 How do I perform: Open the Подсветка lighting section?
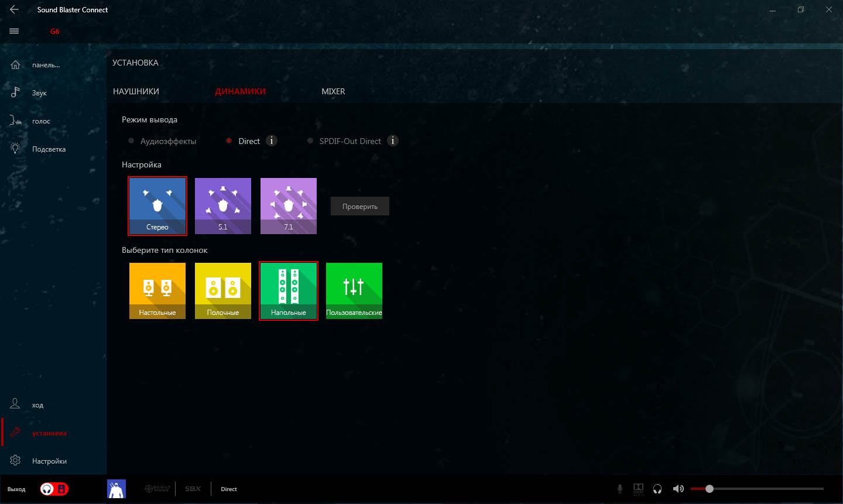[x=48, y=149]
